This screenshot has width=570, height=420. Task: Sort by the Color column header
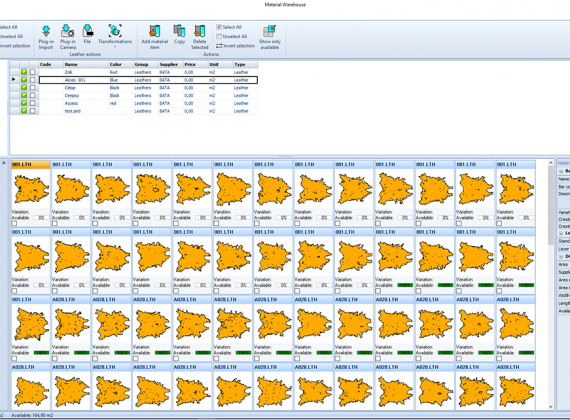point(121,64)
